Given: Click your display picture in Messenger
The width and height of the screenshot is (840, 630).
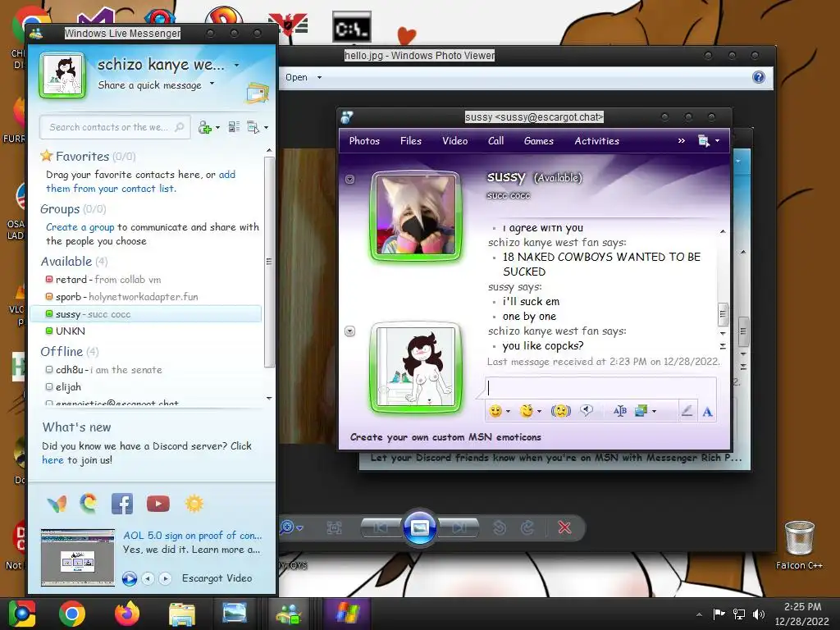Looking at the screenshot, I should click(62, 75).
